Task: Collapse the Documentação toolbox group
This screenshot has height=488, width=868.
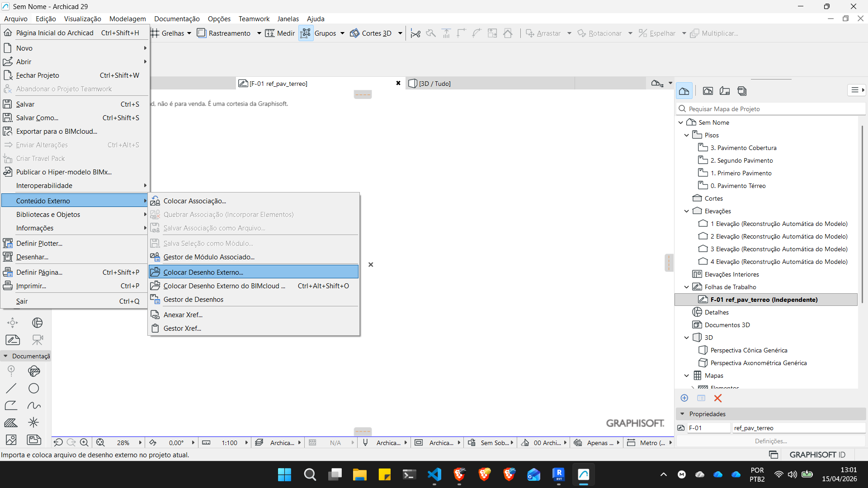Action: tap(5, 356)
